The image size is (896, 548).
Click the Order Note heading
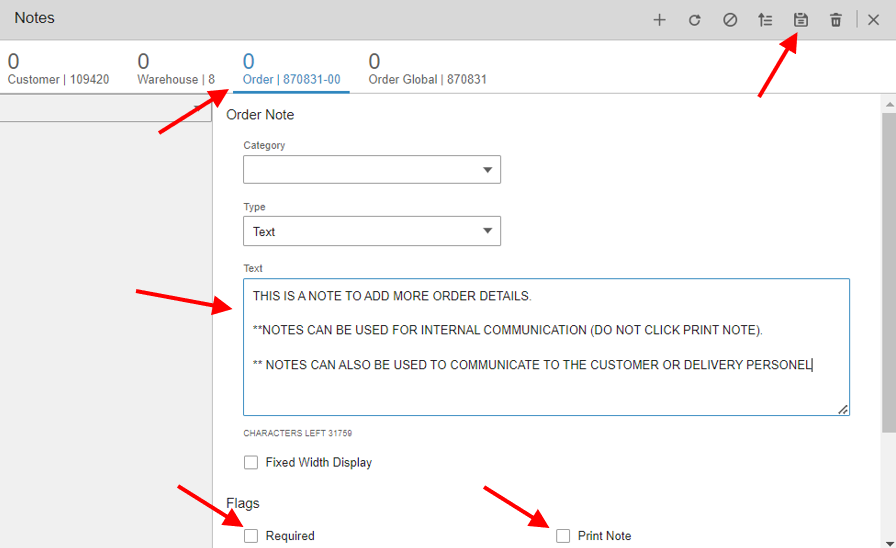click(260, 115)
